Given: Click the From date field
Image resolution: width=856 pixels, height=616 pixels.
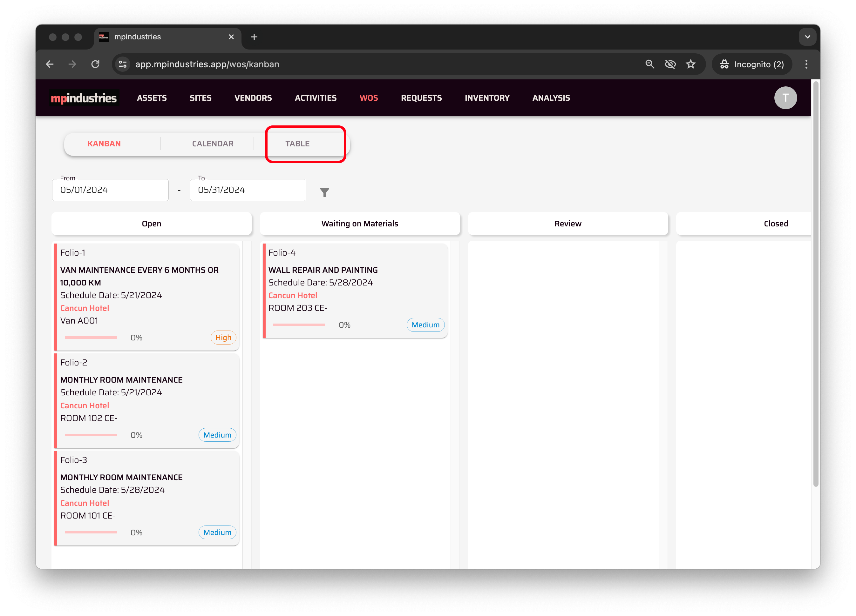Looking at the screenshot, I should 110,190.
